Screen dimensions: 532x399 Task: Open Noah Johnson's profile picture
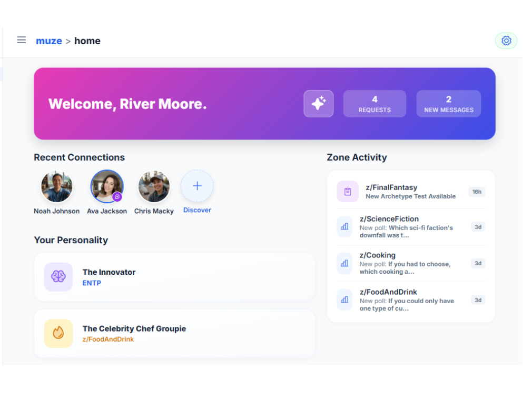point(56,186)
